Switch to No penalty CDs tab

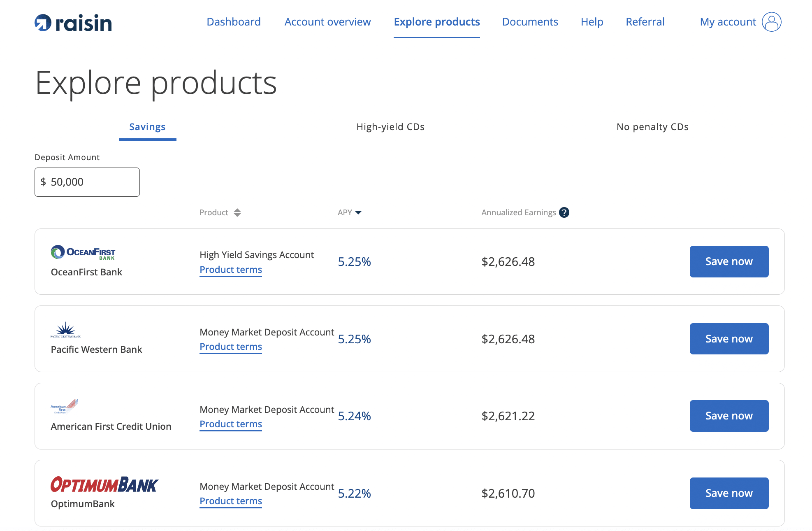tap(652, 127)
